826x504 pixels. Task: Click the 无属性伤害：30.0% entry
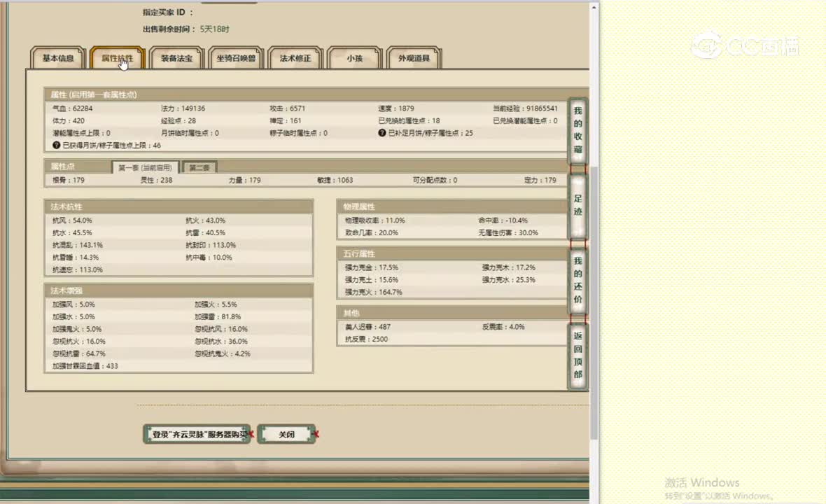507,233
